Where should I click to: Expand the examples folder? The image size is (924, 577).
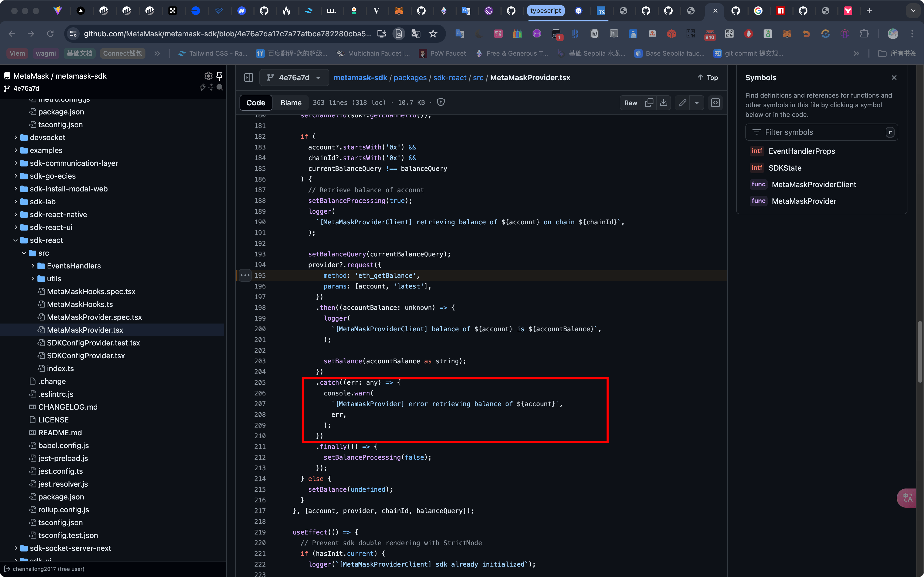click(15, 150)
